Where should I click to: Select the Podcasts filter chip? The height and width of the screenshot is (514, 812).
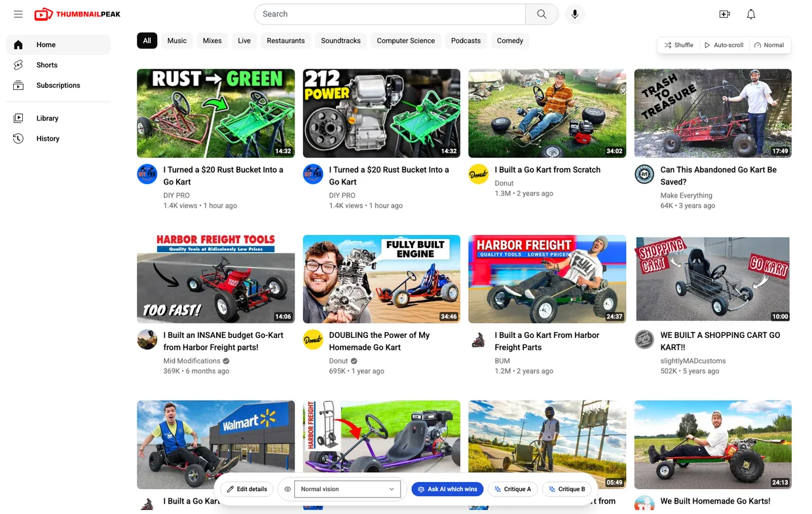[x=466, y=41]
